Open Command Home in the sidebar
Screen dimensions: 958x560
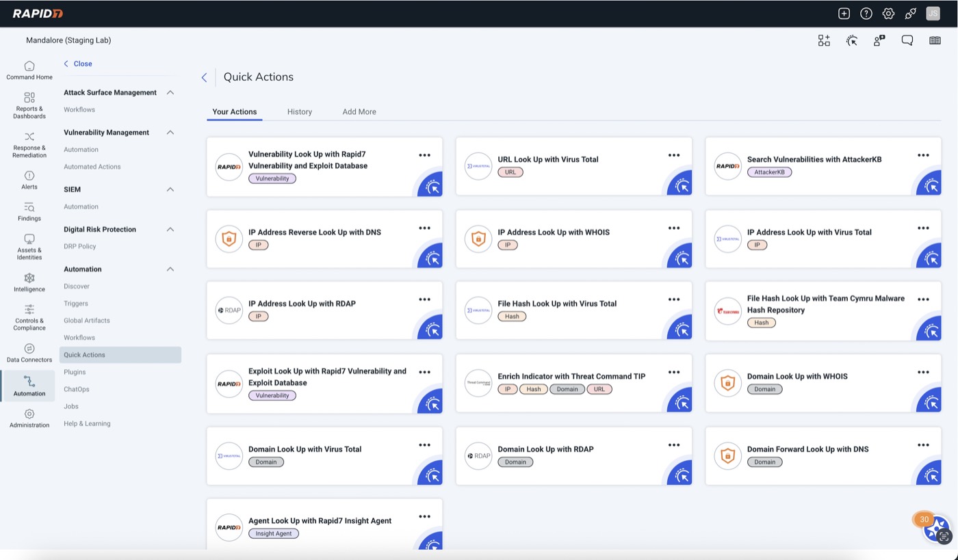click(29, 70)
